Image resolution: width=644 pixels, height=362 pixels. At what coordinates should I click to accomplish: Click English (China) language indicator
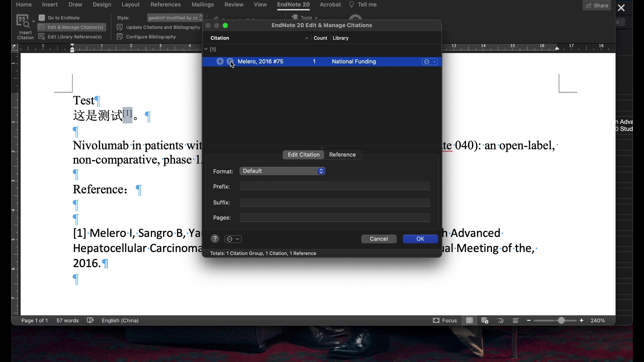pyautogui.click(x=120, y=321)
